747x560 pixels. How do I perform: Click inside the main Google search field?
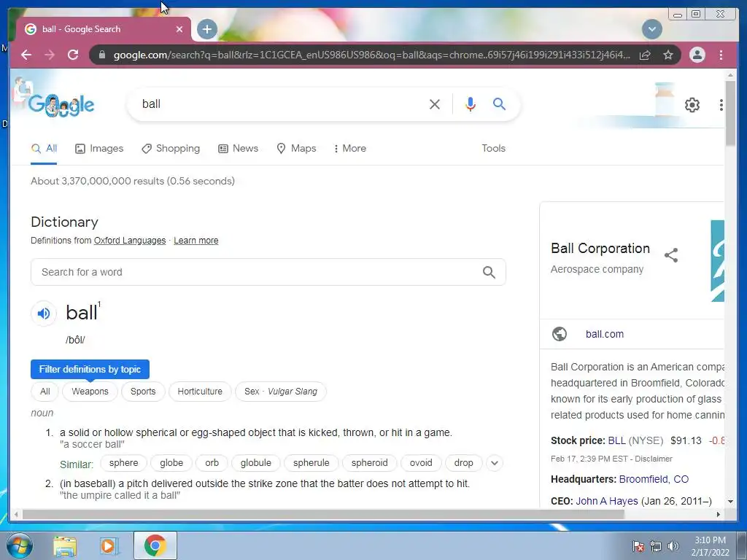tap(281, 104)
